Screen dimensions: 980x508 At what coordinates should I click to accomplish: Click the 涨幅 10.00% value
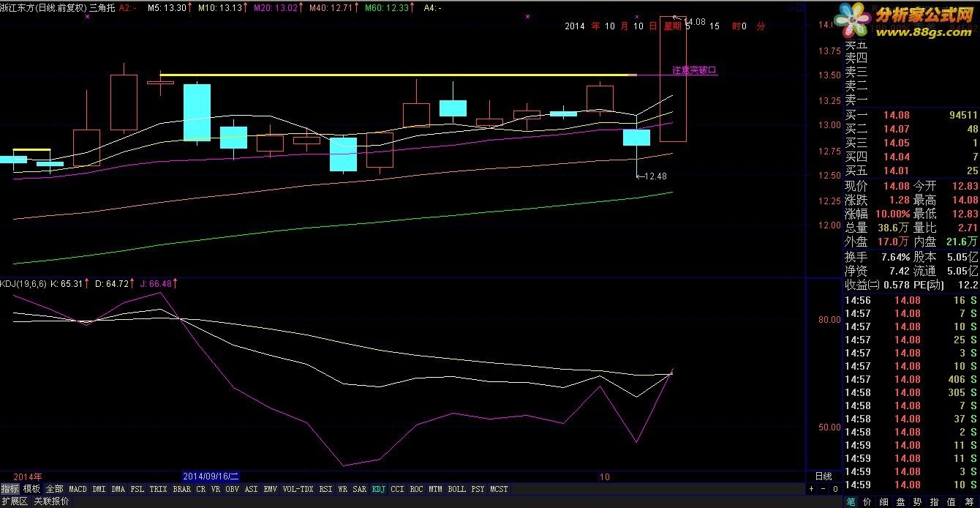pos(892,214)
